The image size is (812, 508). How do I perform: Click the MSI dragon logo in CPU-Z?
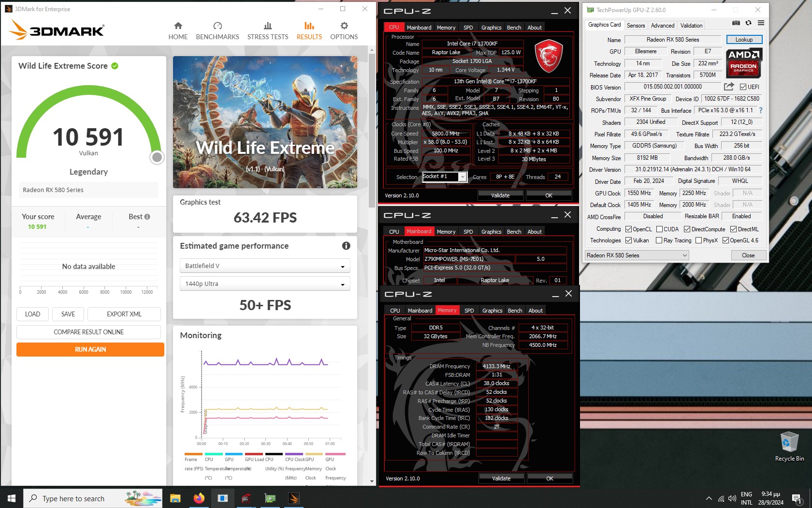[549, 56]
